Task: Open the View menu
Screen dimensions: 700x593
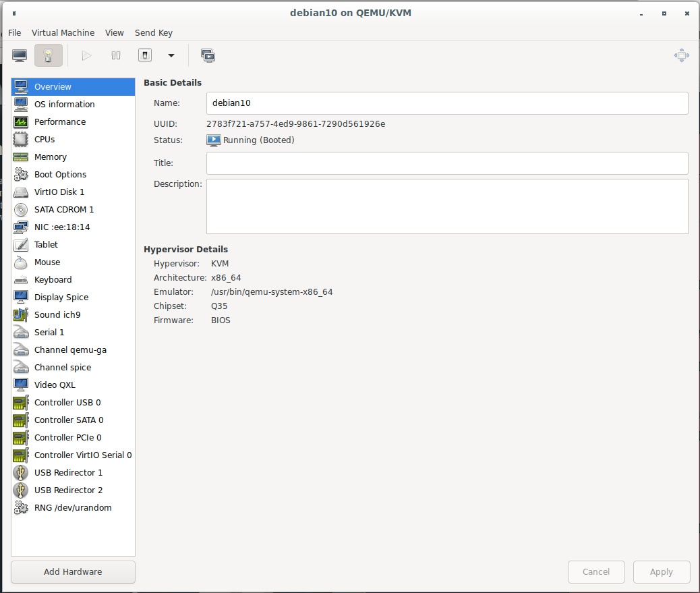Action: (114, 32)
